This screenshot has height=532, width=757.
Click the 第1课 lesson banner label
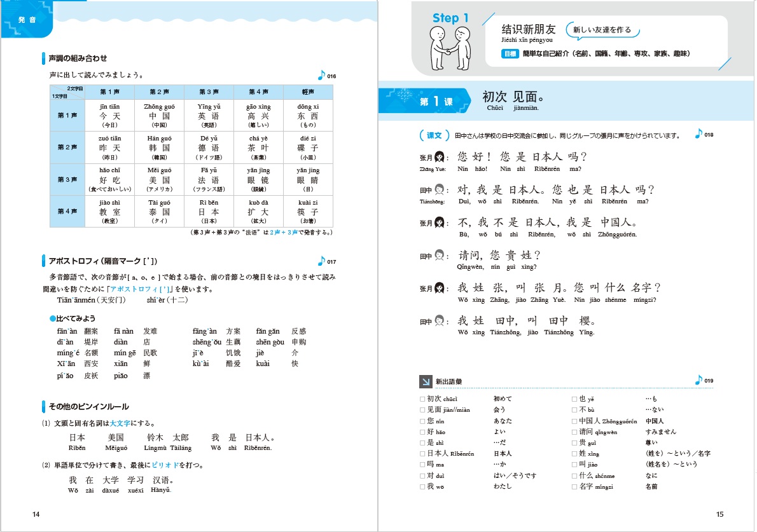tap(435, 101)
